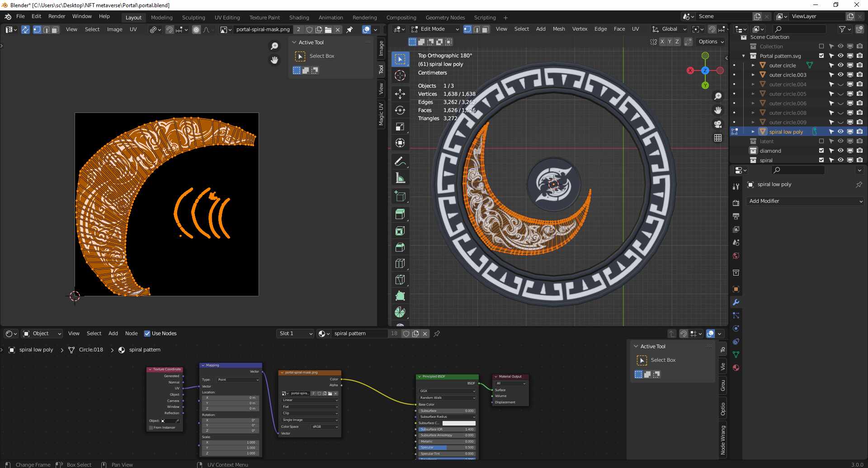Select the Measure tool
The height and width of the screenshot is (468, 868).
(x=400, y=178)
